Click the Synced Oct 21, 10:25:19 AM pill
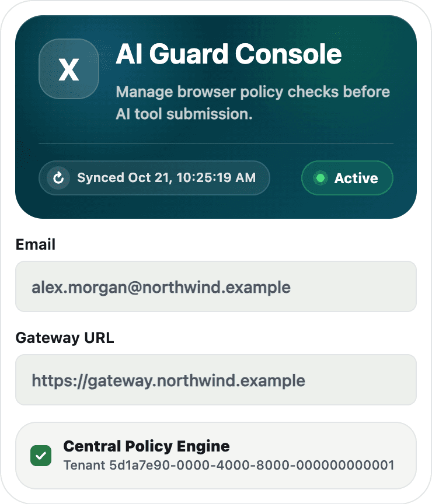This screenshot has height=504, width=432. point(154,178)
